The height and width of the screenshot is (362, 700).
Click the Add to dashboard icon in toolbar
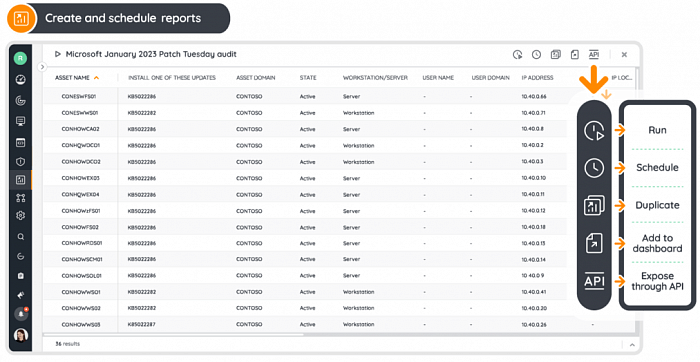coord(575,54)
